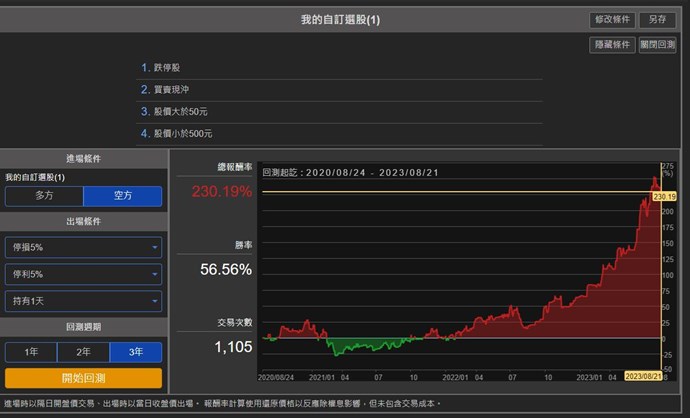
Task: Expand the 持有1天 holding period dropdown
Action: point(83,301)
